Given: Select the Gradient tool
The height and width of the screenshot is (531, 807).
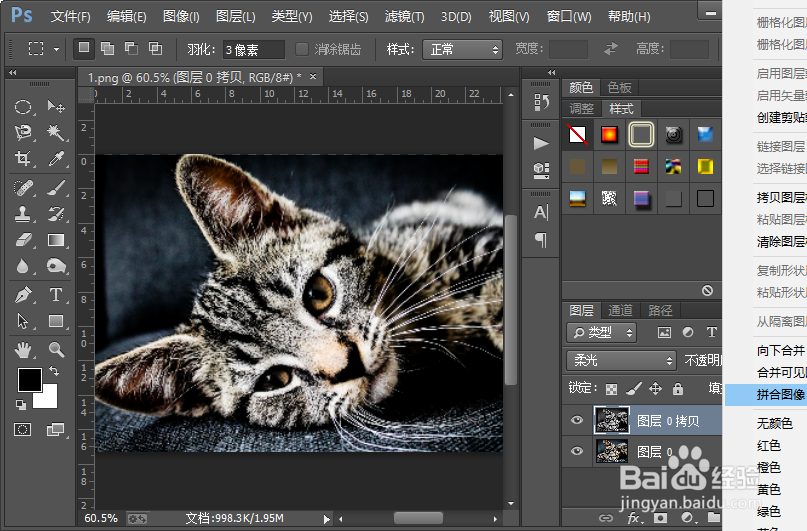Looking at the screenshot, I should [56, 240].
